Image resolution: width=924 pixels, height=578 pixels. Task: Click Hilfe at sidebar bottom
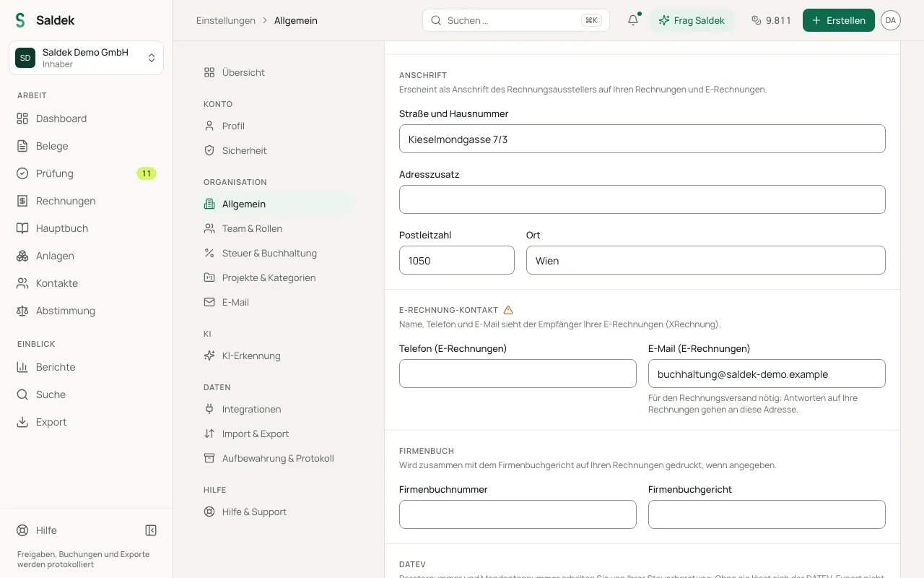click(37, 530)
